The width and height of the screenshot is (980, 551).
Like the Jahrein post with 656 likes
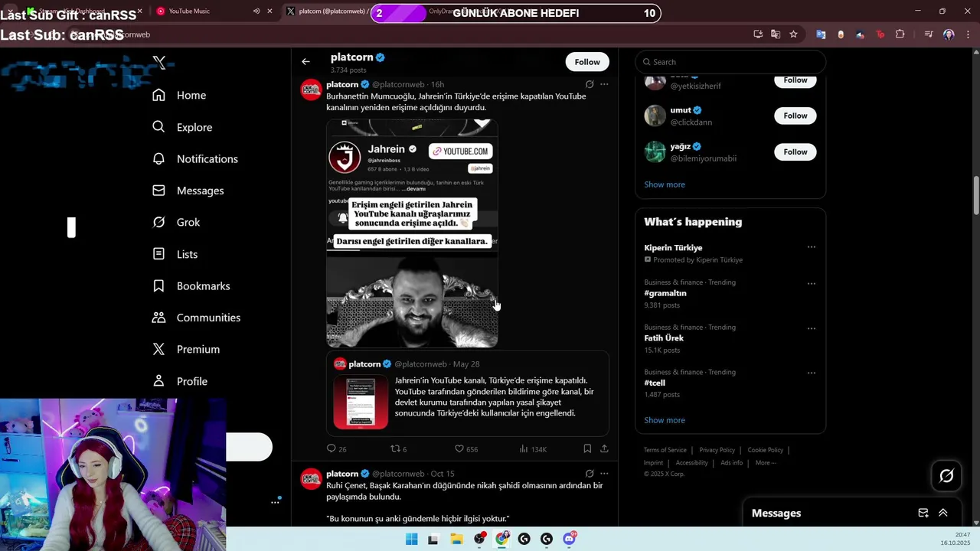tap(466, 449)
